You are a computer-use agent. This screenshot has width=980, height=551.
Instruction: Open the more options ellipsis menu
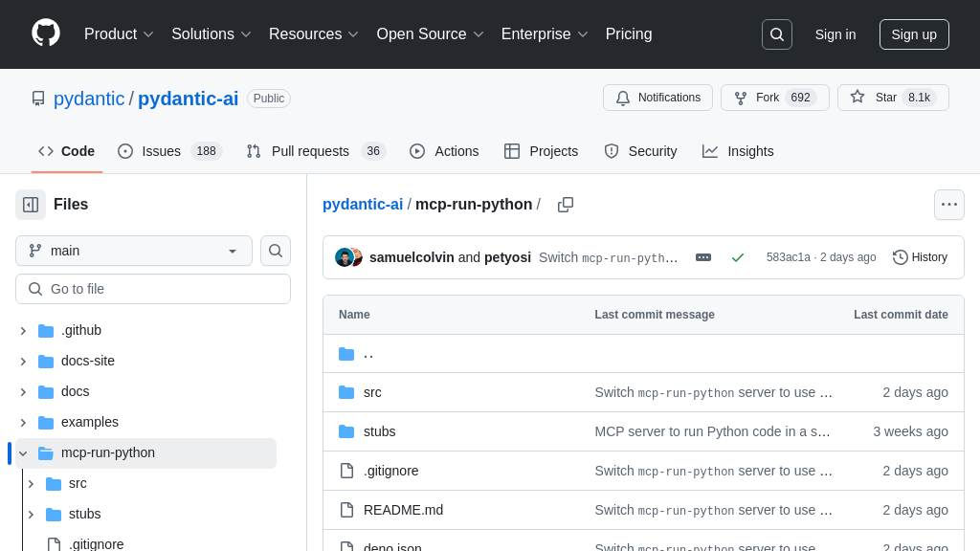(948, 205)
